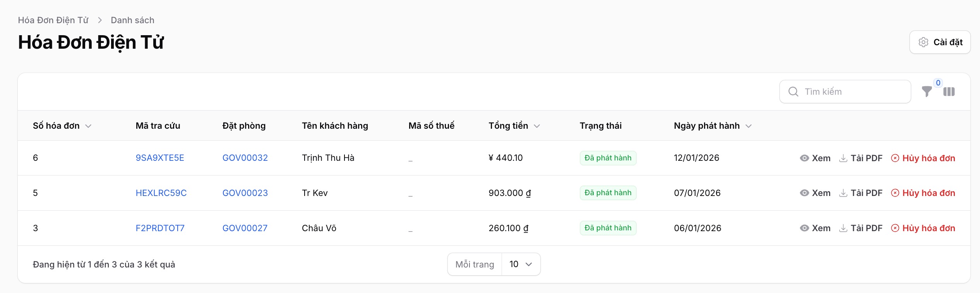Download PDF icon for invoice 5
Image resolution: width=980 pixels, height=293 pixels.
coord(843,193)
